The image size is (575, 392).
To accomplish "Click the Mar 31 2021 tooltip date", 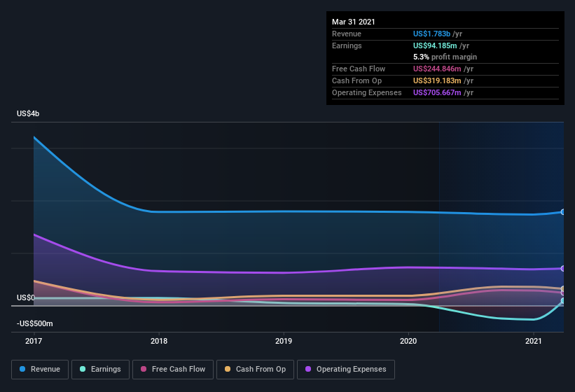I will 354,22.
